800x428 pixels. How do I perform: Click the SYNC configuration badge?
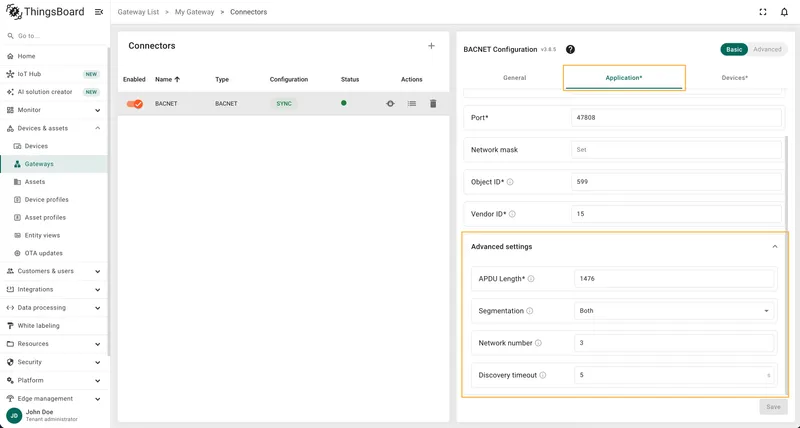[284, 104]
